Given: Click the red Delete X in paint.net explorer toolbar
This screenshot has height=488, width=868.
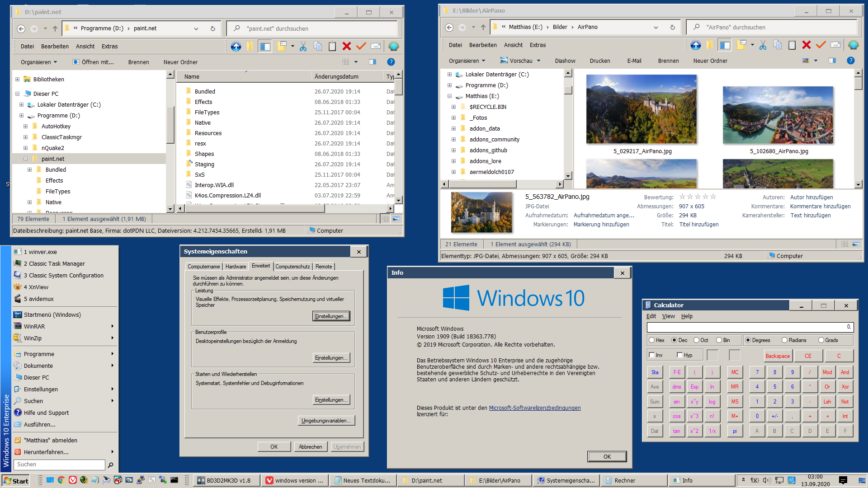Looking at the screenshot, I should (x=347, y=46).
